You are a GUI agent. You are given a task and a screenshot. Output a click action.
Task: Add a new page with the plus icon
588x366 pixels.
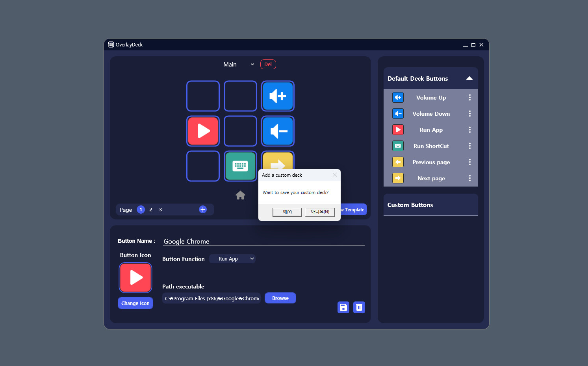click(203, 209)
